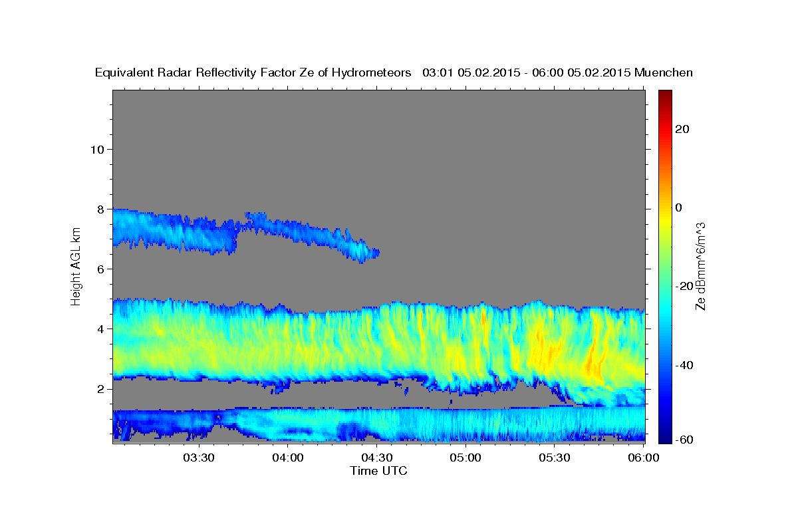Click the colorbar label 20
Image resolution: width=798 pixels, height=532 pixels.
(682, 129)
